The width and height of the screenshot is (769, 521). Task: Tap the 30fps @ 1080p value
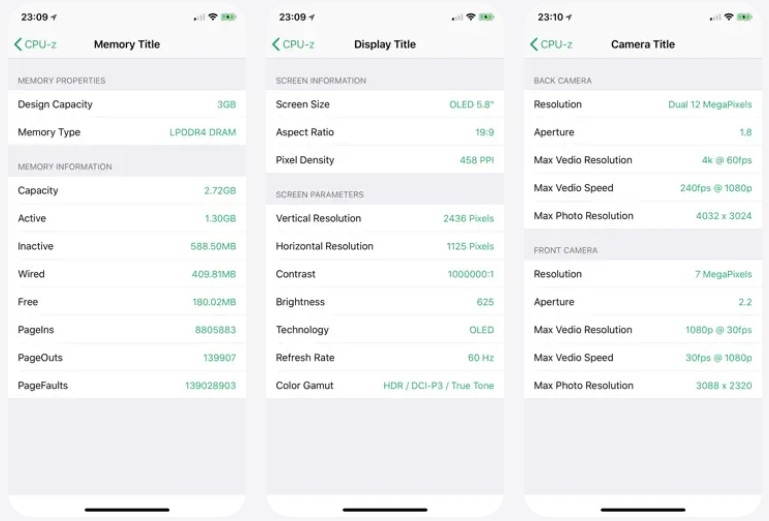[x=718, y=358]
